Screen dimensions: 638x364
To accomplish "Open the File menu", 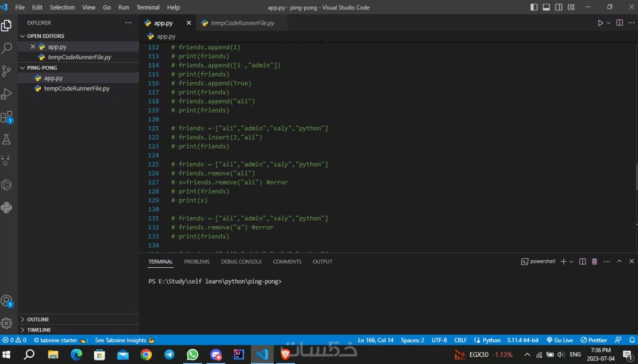I will point(20,8).
